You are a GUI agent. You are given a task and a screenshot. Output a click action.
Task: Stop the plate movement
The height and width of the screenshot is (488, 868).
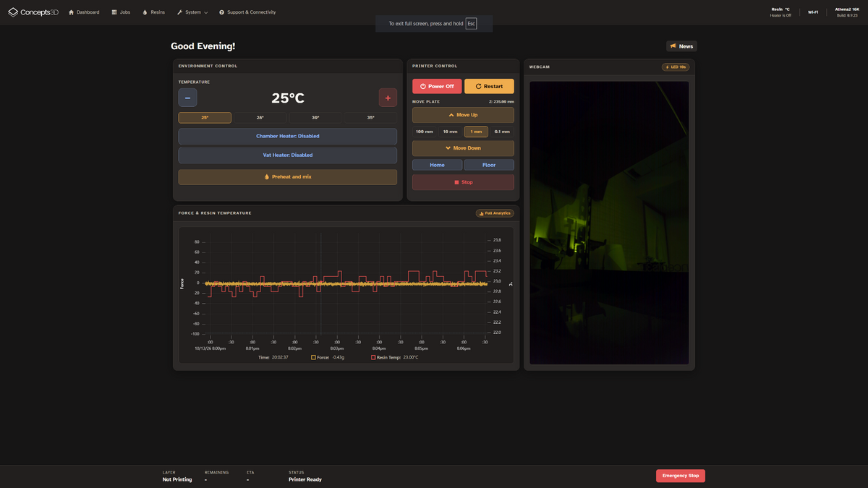tap(463, 182)
